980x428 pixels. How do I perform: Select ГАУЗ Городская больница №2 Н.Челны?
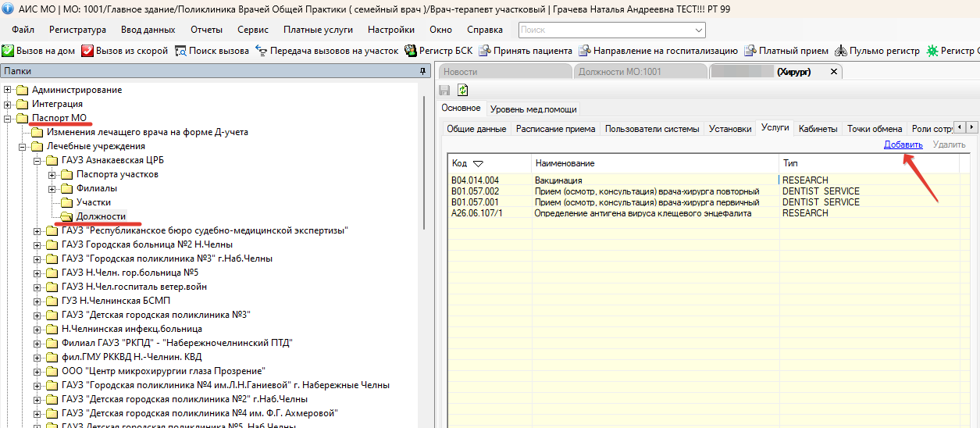click(147, 244)
